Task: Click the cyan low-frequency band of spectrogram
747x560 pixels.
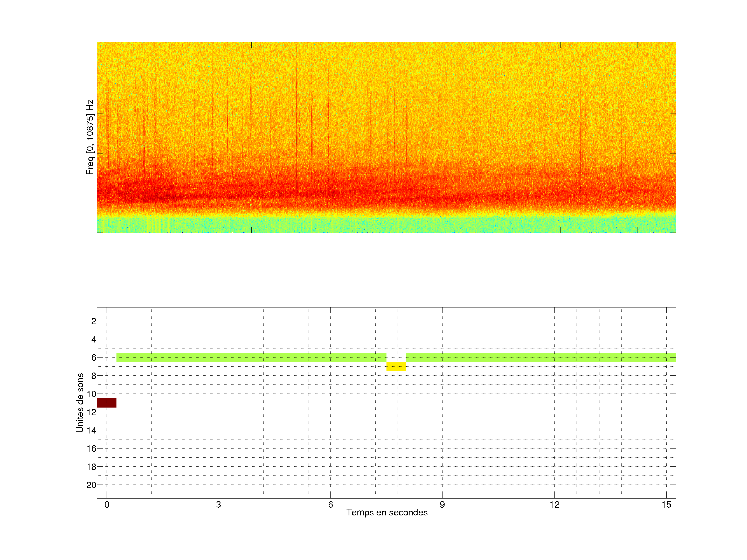Action: 386,225
